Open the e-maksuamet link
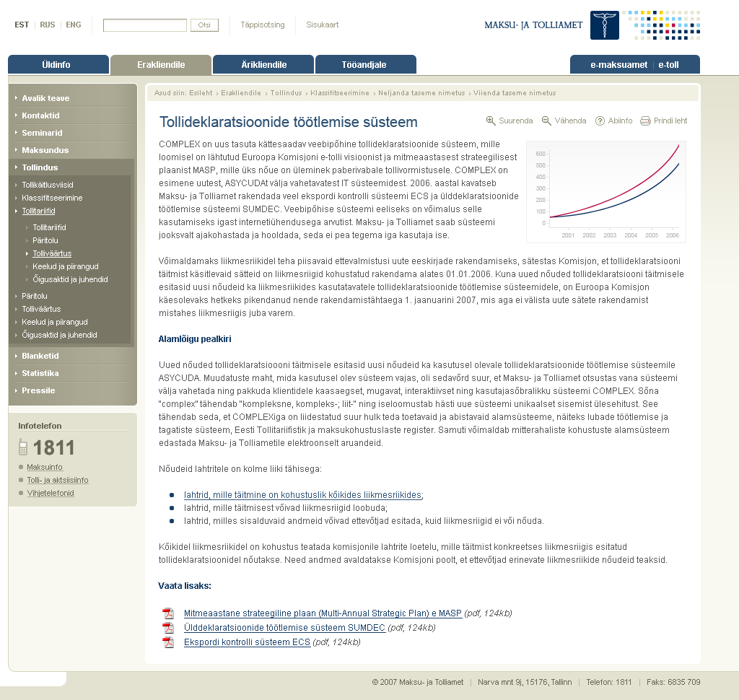Image resolution: width=739 pixels, height=700 pixels. (618, 65)
